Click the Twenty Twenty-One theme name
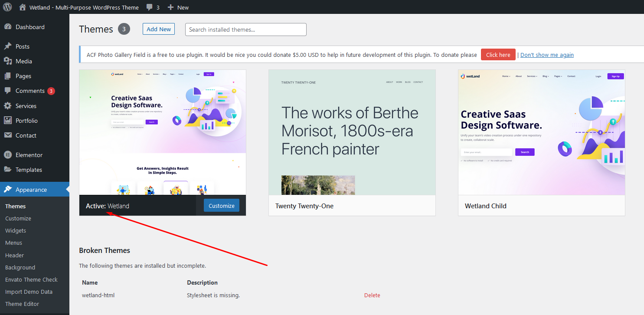644x315 pixels. click(304, 206)
